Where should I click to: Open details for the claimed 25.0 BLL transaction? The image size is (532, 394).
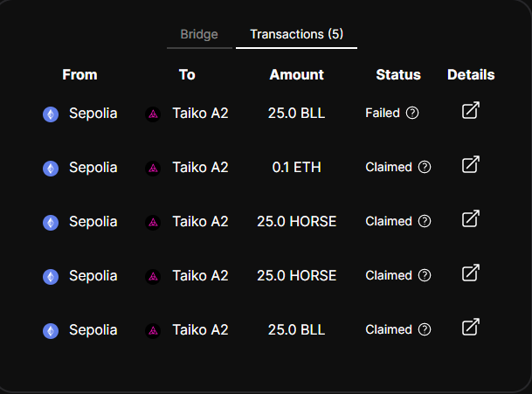click(470, 328)
